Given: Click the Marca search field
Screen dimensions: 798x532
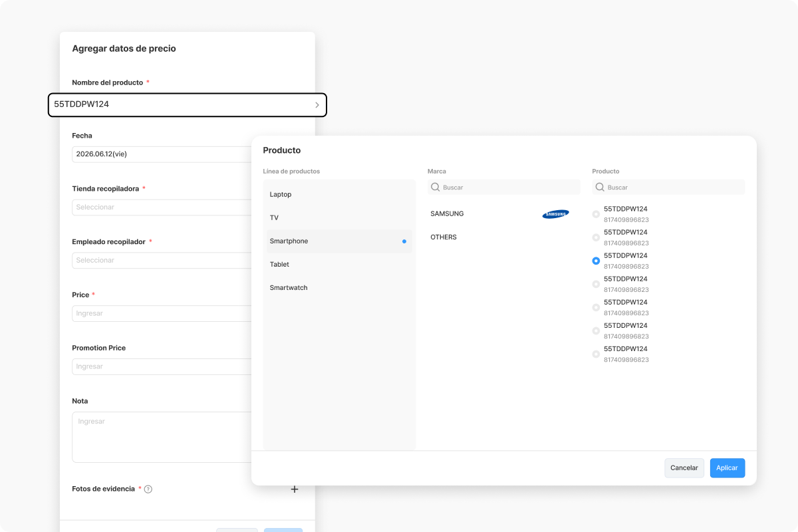Looking at the screenshot, I should [x=504, y=188].
